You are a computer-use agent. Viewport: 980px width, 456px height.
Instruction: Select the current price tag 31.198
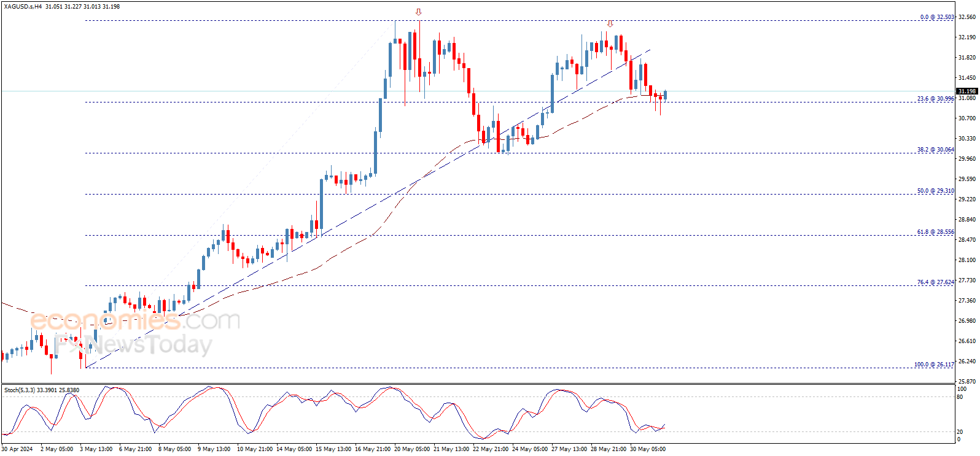point(966,91)
